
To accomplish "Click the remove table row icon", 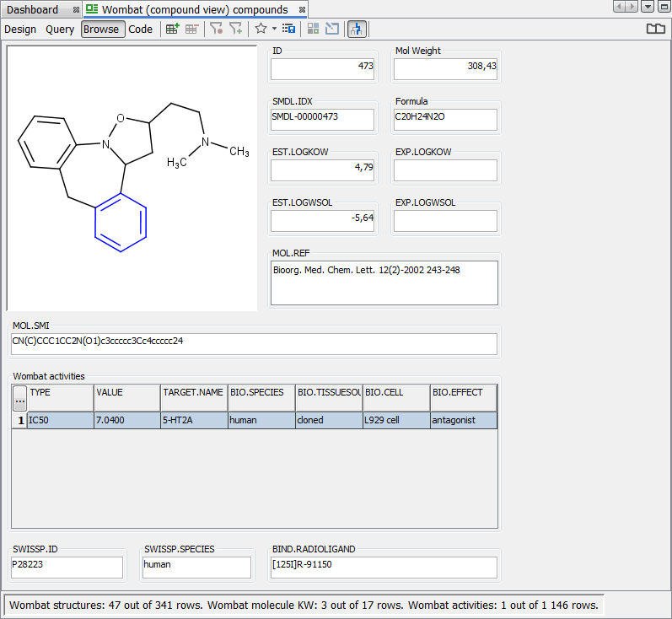I will click(192, 29).
